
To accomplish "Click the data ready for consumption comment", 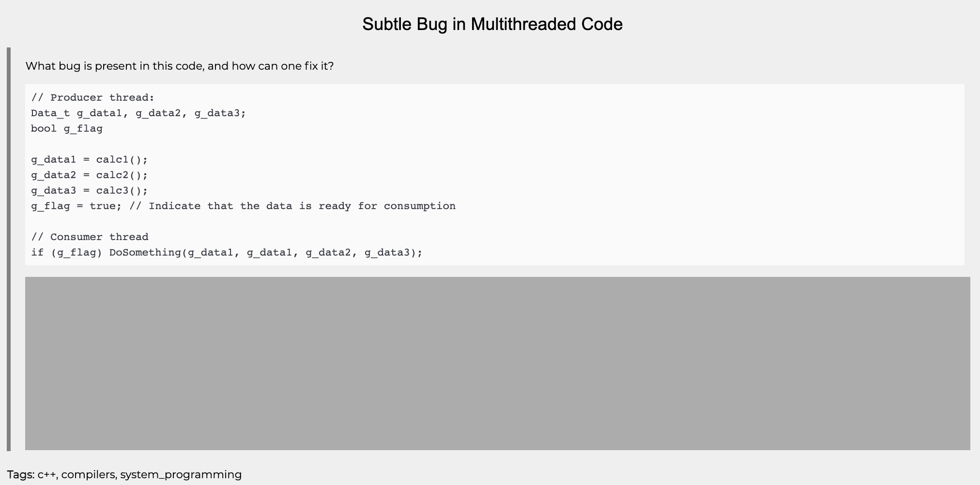I will [292, 206].
